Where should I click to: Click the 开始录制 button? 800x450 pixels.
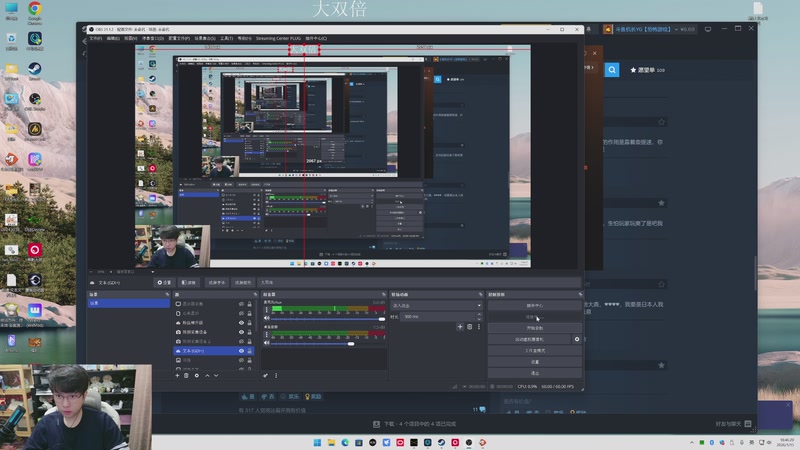pos(535,328)
